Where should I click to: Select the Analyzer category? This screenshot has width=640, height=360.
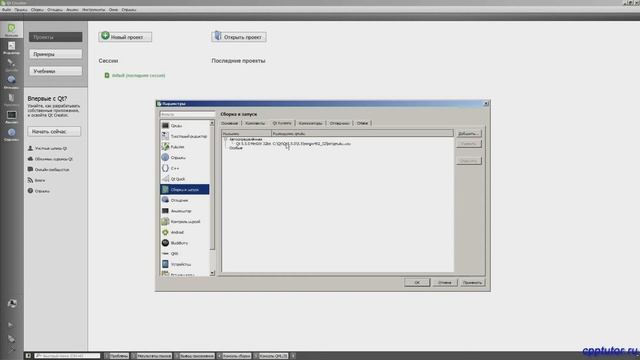[185, 211]
